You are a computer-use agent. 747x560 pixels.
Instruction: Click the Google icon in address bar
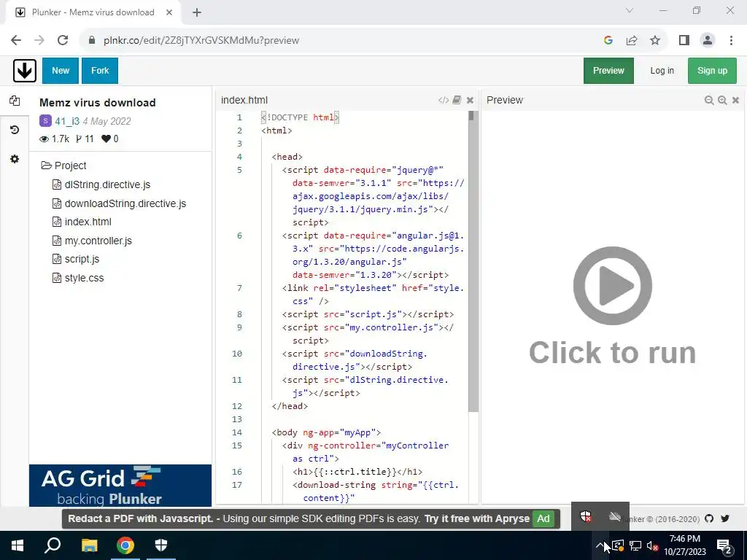pos(608,41)
